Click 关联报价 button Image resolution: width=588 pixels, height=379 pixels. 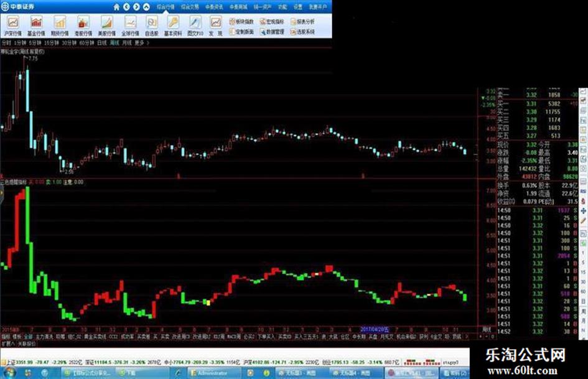pyautogui.click(x=27, y=344)
